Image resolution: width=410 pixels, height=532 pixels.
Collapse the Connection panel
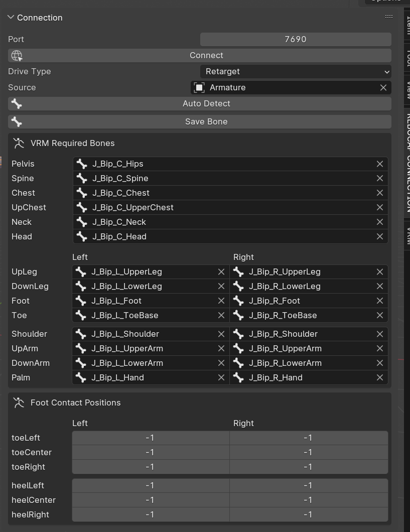[x=11, y=18]
